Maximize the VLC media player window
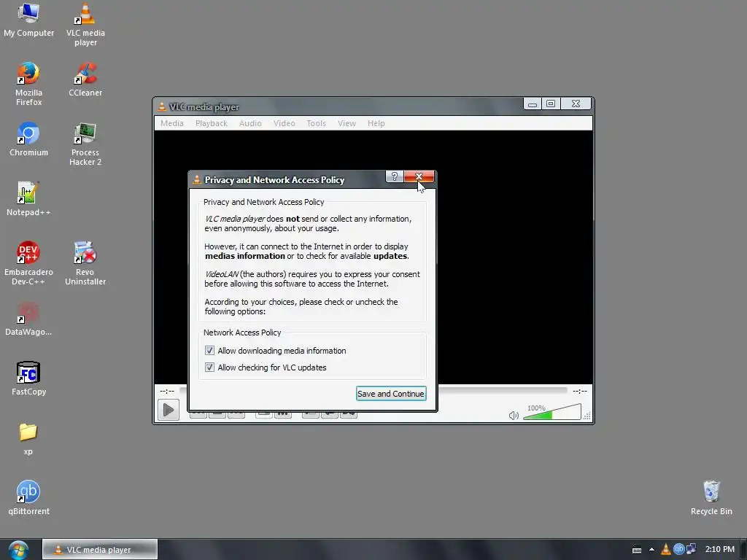 [551, 104]
